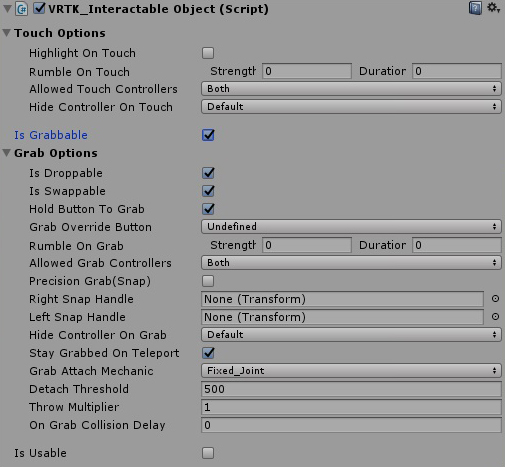
Task: Collapse the Grab Options section
Action: 7,153
